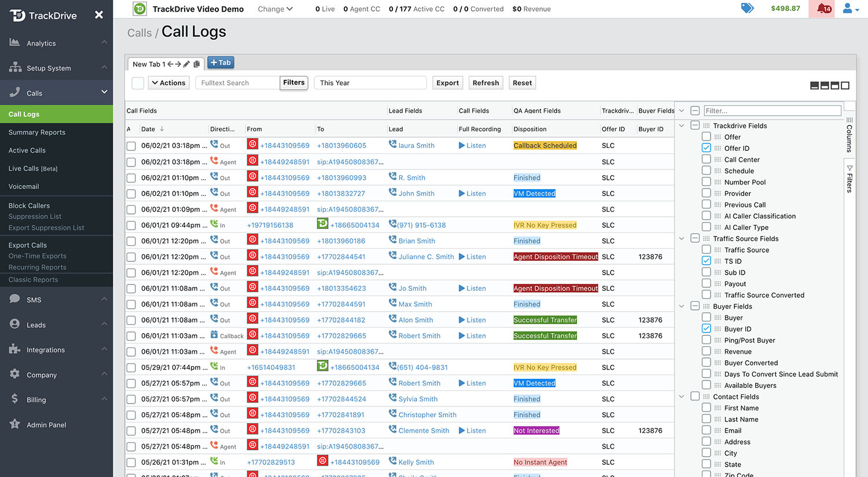Viewport: 868px width, 477px height.
Task: Add a new tab with the +Tab button
Action: [220, 62]
